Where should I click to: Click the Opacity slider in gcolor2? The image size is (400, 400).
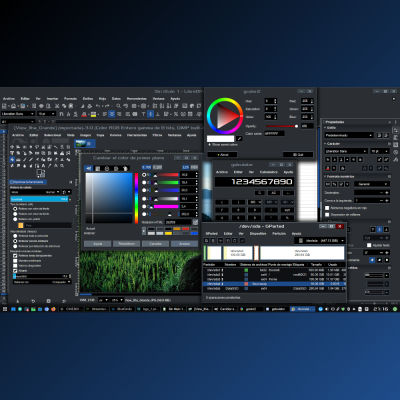(282, 126)
